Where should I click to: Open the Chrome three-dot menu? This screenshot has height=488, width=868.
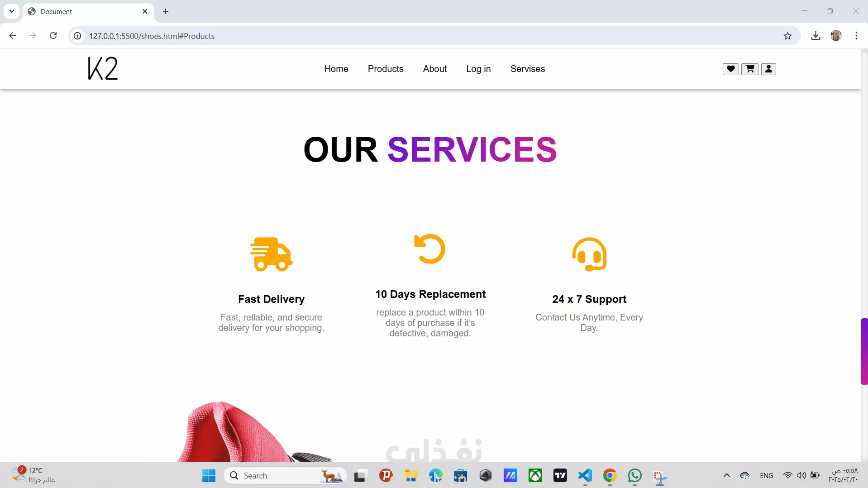[856, 36]
